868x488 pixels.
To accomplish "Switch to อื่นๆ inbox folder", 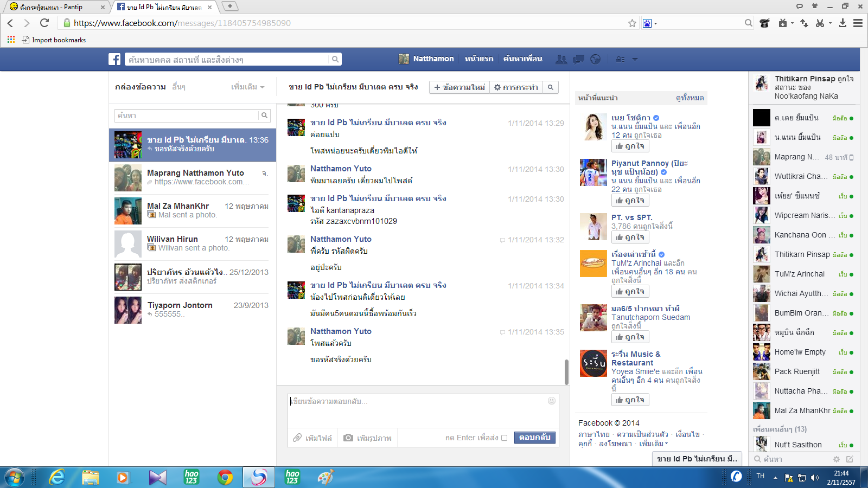I will pyautogui.click(x=178, y=87).
